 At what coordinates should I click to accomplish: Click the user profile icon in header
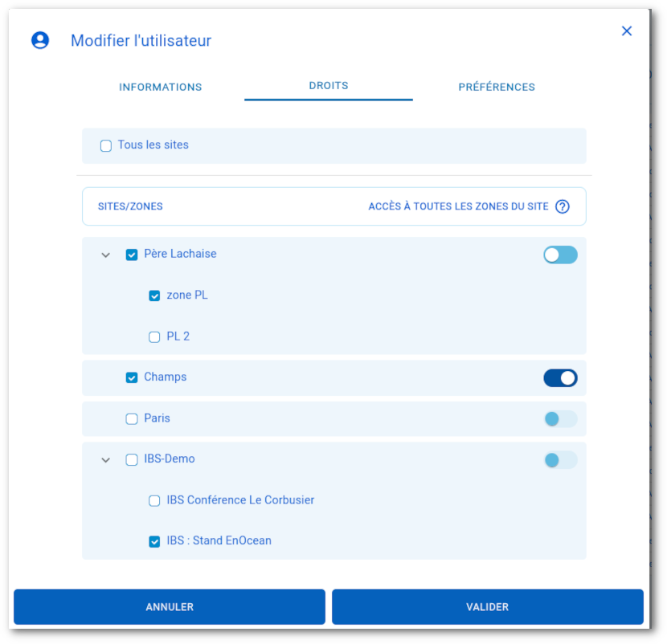click(x=40, y=40)
